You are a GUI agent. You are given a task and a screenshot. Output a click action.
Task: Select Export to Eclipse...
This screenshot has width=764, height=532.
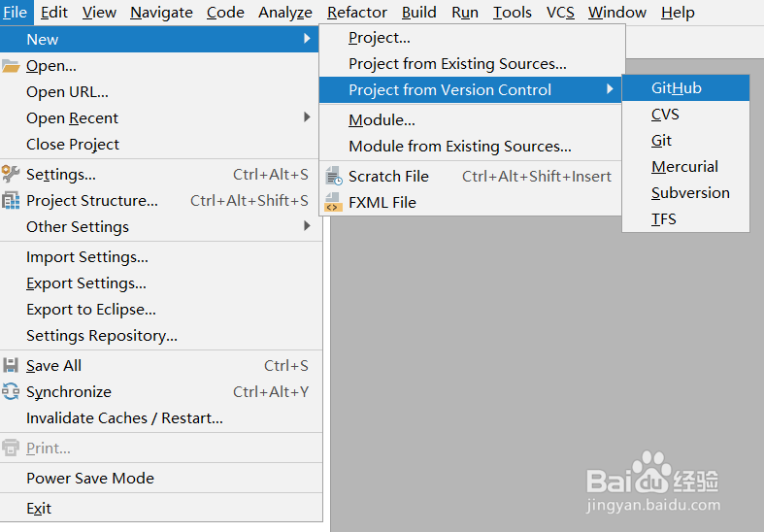click(161, 310)
